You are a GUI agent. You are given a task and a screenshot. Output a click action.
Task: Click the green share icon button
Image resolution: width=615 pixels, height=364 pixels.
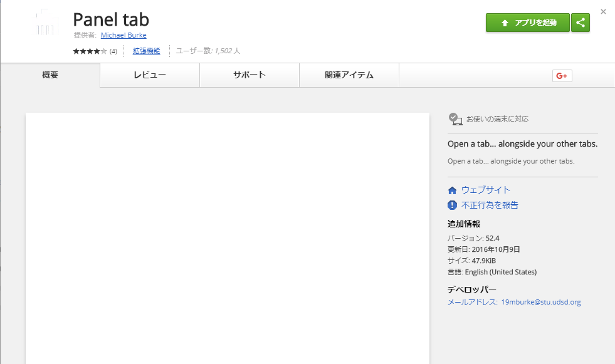[x=581, y=23]
